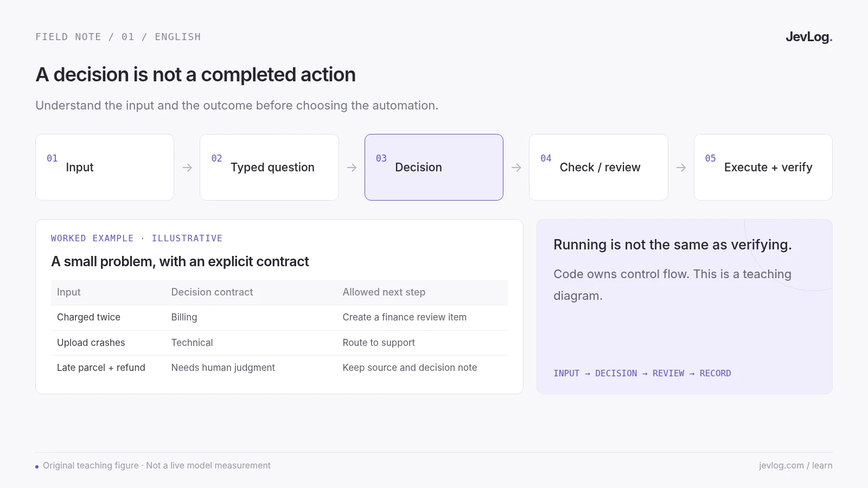Click the INPUT → DECISION → REVIEW → RECORD label
Image resolution: width=868 pixels, height=488 pixels.
642,373
